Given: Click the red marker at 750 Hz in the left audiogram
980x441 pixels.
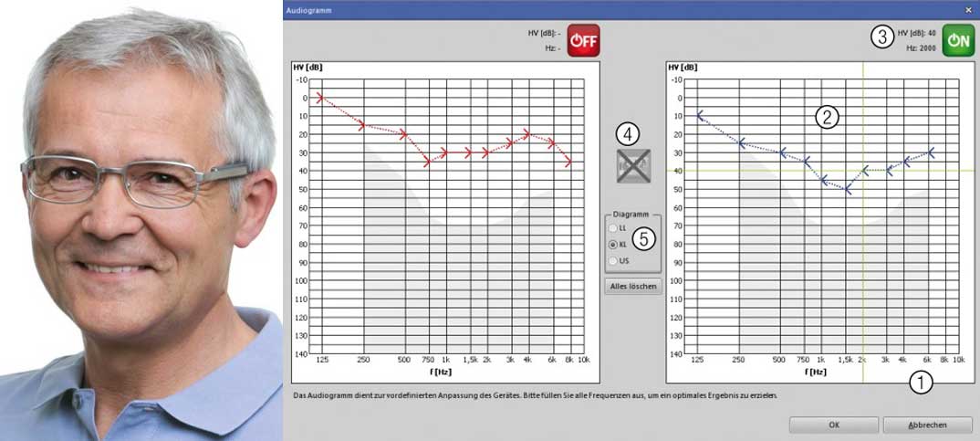Looking at the screenshot, I should [x=428, y=162].
